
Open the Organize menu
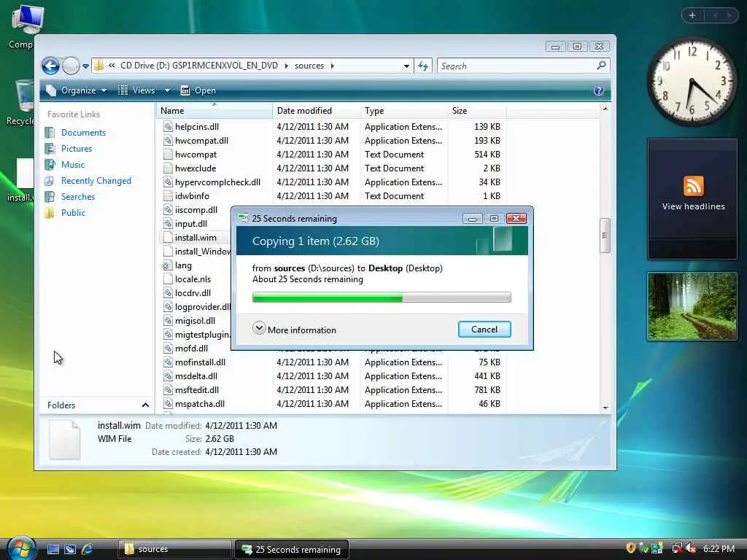(x=76, y=90)
